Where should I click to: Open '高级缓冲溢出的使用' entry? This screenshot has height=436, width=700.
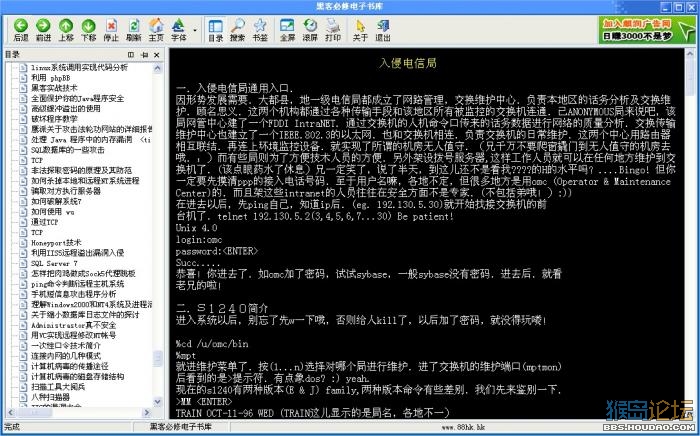66,108
